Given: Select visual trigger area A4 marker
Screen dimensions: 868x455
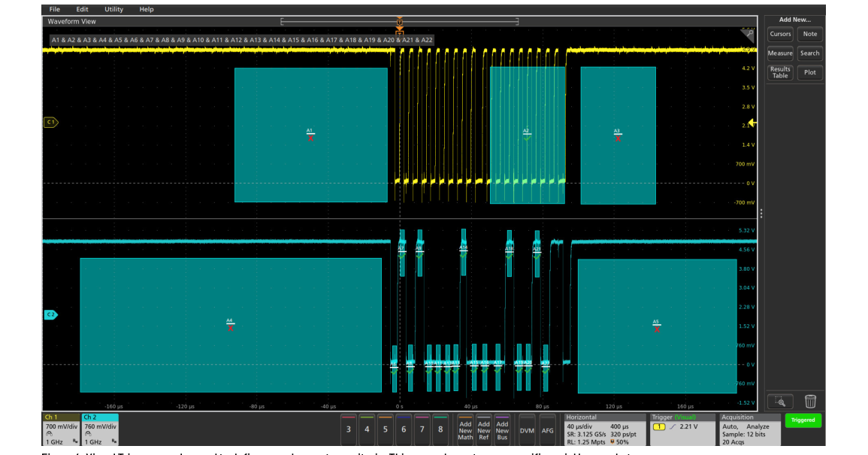Looking at the screenshot, I should click(230, 324).
